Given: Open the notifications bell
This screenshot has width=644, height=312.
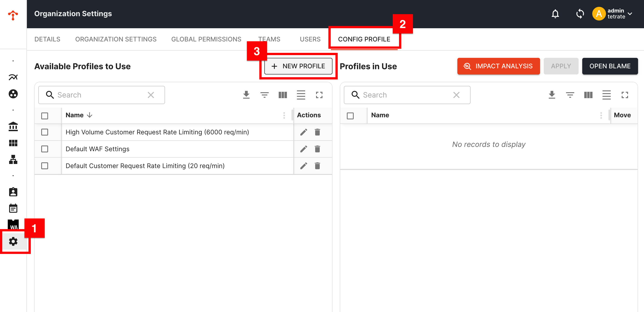Looking at the screenshot, I should (555, 14).
